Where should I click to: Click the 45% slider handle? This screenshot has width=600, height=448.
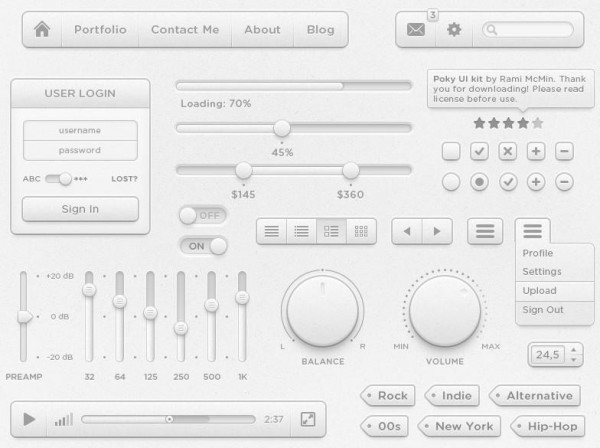click(x=282, y=128)
